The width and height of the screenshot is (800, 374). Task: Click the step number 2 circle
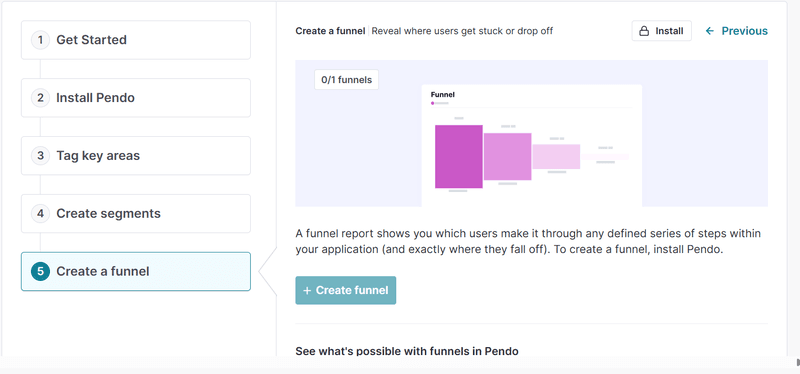(40, 97)
